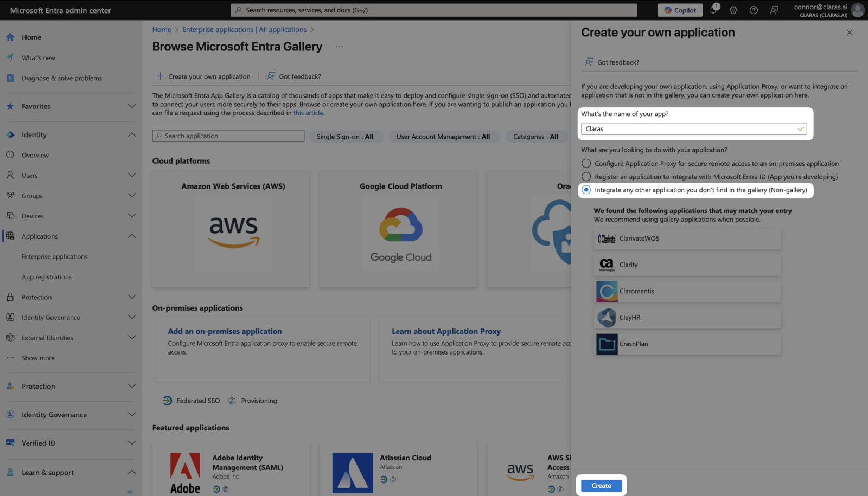
Task: Click the Diagnose & solve problems icon
Action: pos(10,78)
